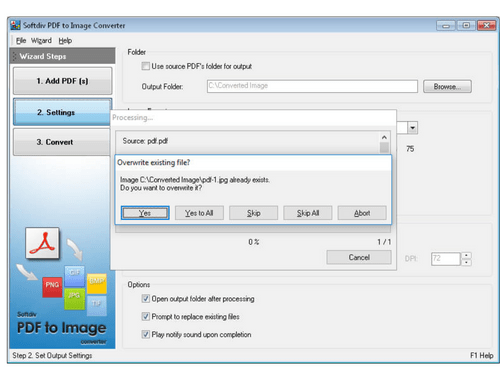Screen dimensions: 500x375
Task: Decrease DPI with the down spinner arrow
Action: 466,262
